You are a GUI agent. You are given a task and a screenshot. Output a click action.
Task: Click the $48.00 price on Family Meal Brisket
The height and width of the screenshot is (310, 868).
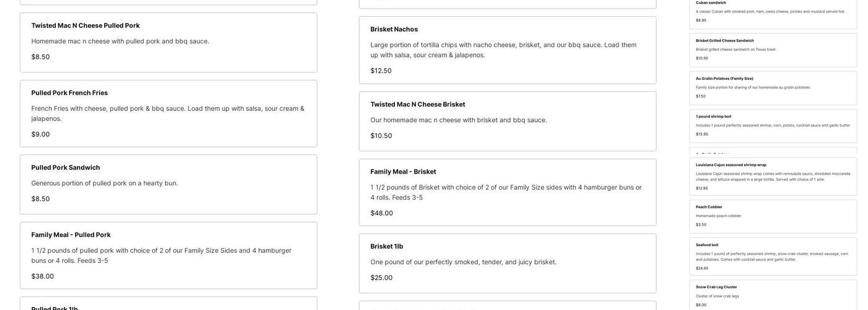(382, 213)
